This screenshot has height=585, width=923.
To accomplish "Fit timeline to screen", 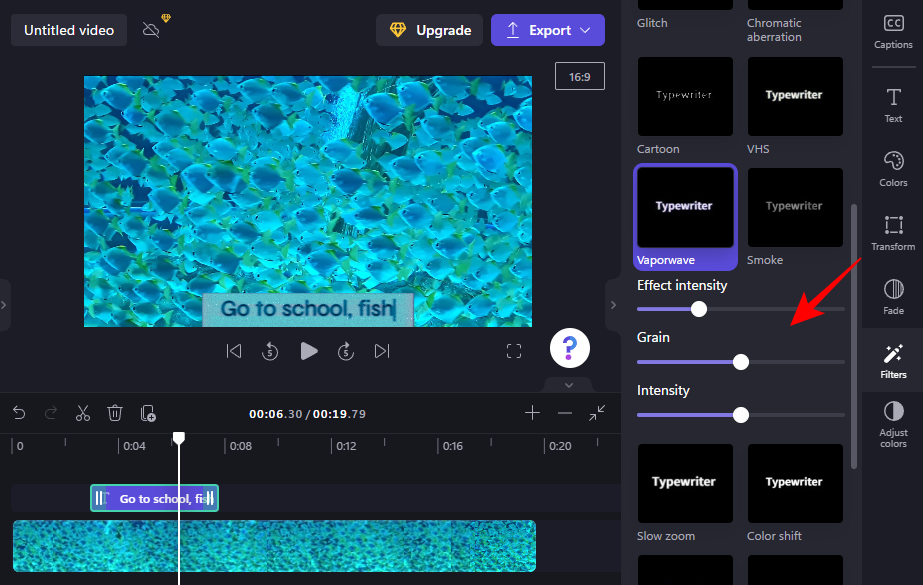I will (x=597, y=413).
